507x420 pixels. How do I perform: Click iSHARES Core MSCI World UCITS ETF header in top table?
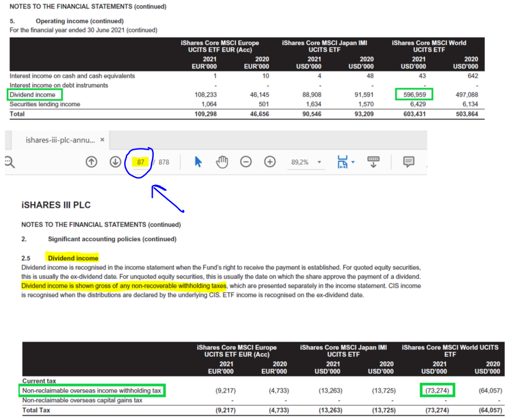click(429, 46)
